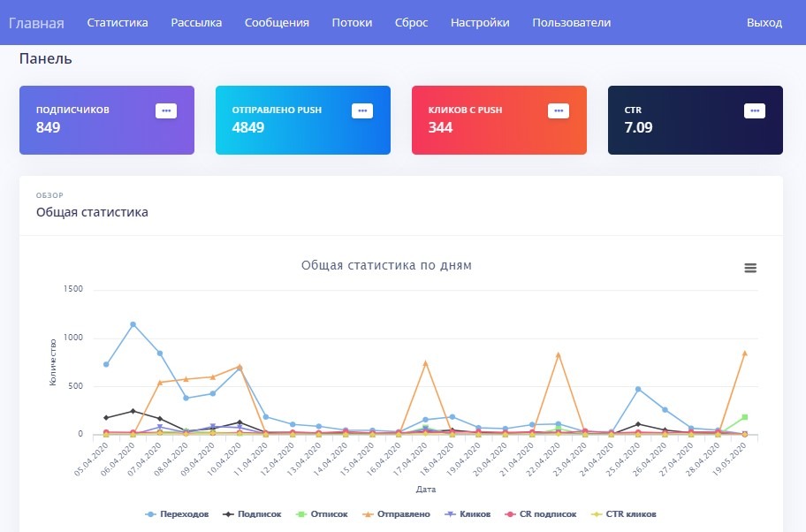Click the CTR card ellipsis icon

pos(755,111)
